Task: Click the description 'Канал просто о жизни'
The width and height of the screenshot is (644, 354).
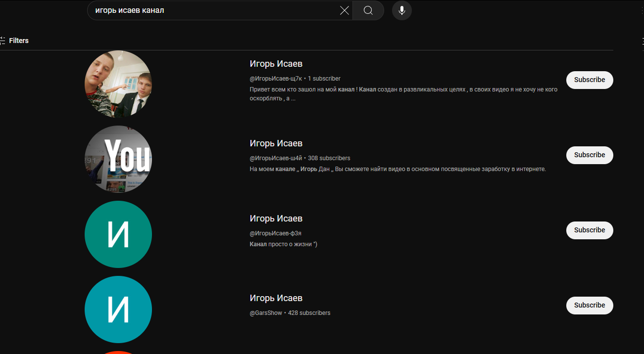Action: point(284,244)
